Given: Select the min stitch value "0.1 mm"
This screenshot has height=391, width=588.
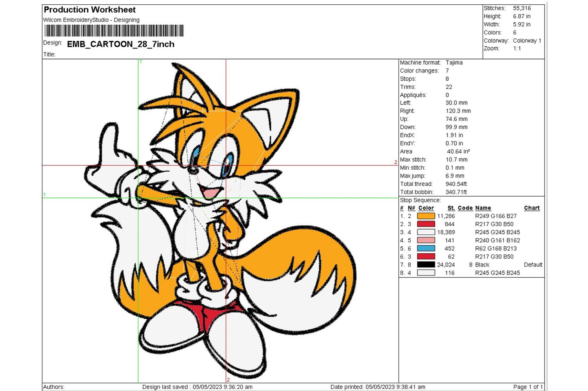Looking at the screenshot, I should click(455, 168).
